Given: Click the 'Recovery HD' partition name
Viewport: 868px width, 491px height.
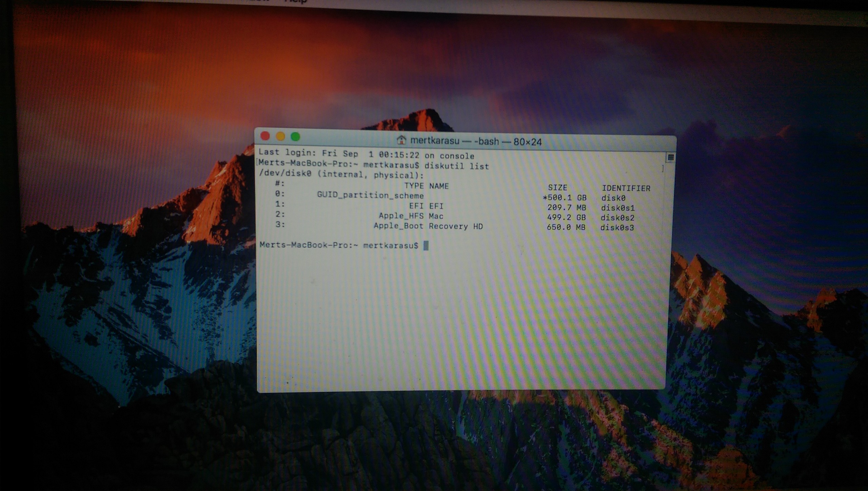Looking at the screenshot, I should click(x=456, y=226).
